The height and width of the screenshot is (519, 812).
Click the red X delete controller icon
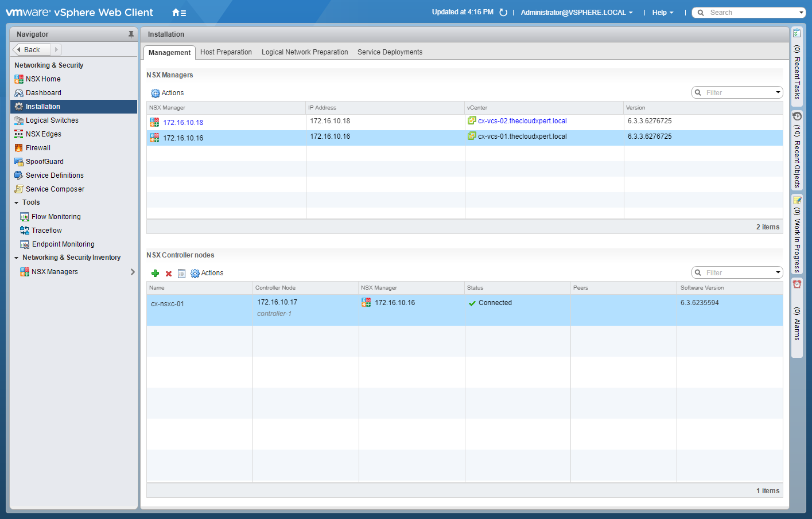tap(169, 274)
